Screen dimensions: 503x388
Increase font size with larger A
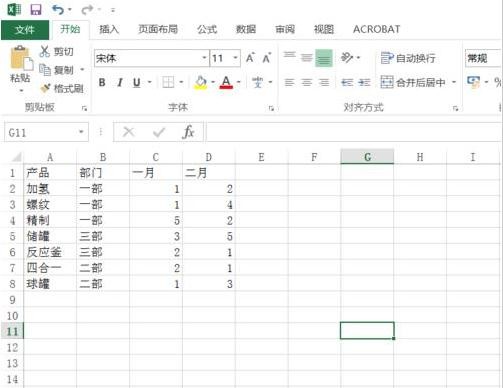point(250,58)
